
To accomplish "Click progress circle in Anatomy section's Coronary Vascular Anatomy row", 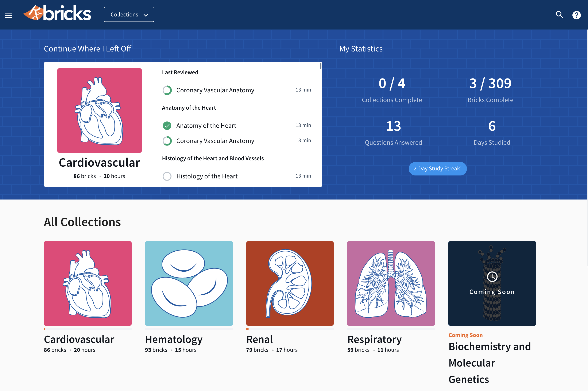I will tap(167, 141).
